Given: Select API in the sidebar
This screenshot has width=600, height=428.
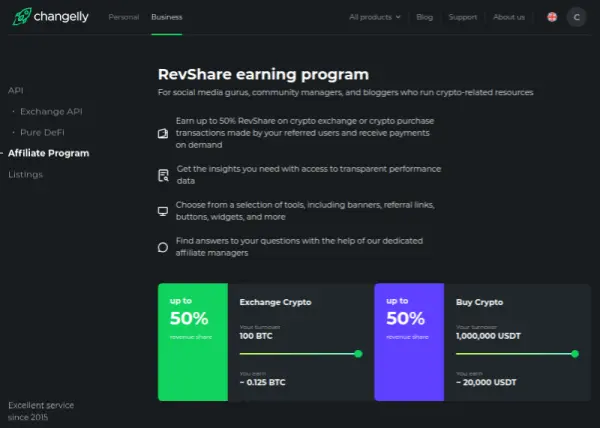Looking at the screenshot, I should coord(16,91).
